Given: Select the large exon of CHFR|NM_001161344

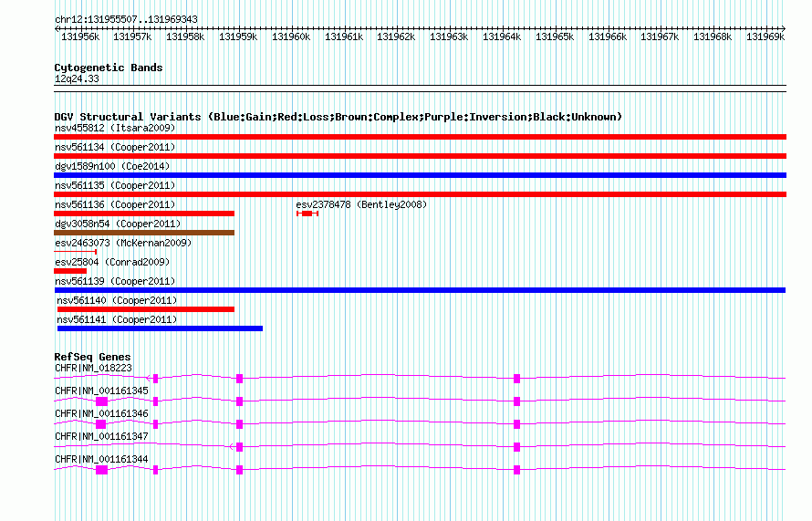Looking at the screenshot, I should coord(101,470).
